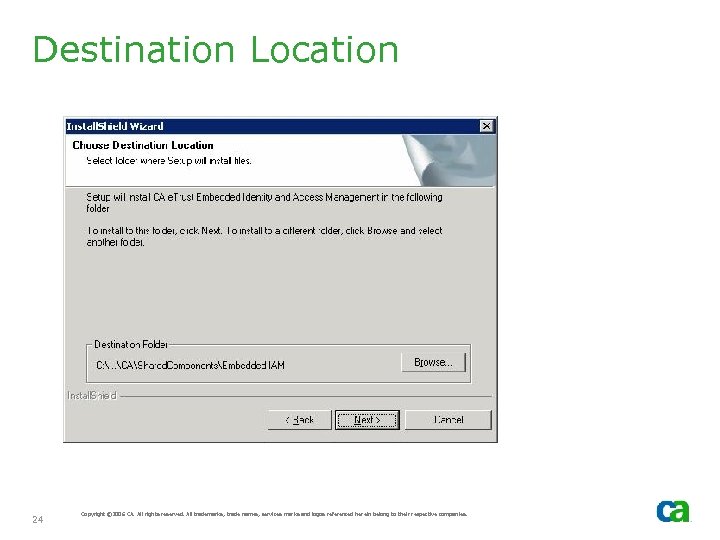Click the 'Destination Location' slide title

(216, 49)
